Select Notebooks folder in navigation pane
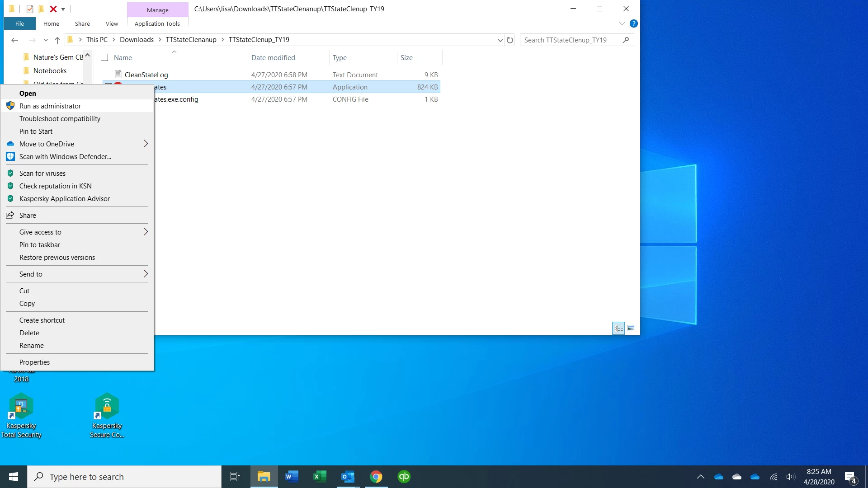The height and width of the screenshot is (488, 868). coord(50,71)
